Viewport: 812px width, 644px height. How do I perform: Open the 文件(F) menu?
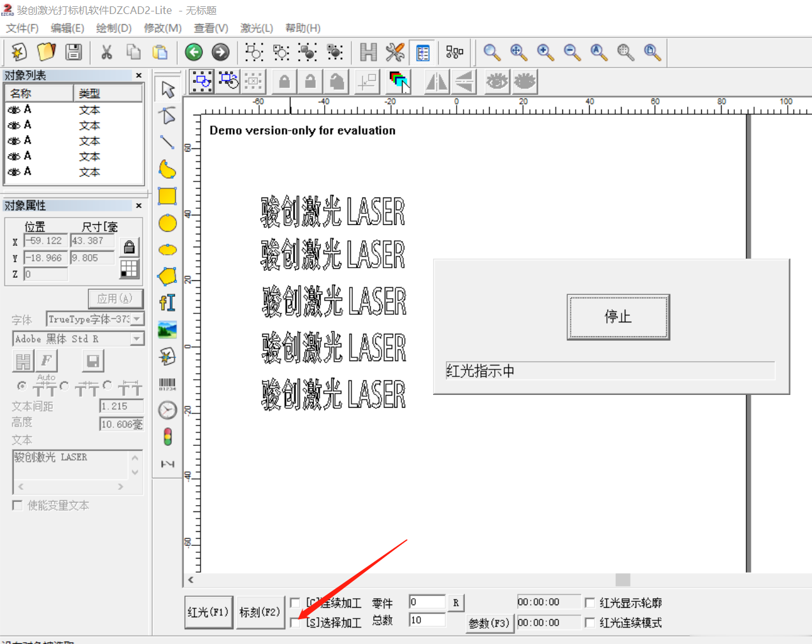click(x=22, y=28)
